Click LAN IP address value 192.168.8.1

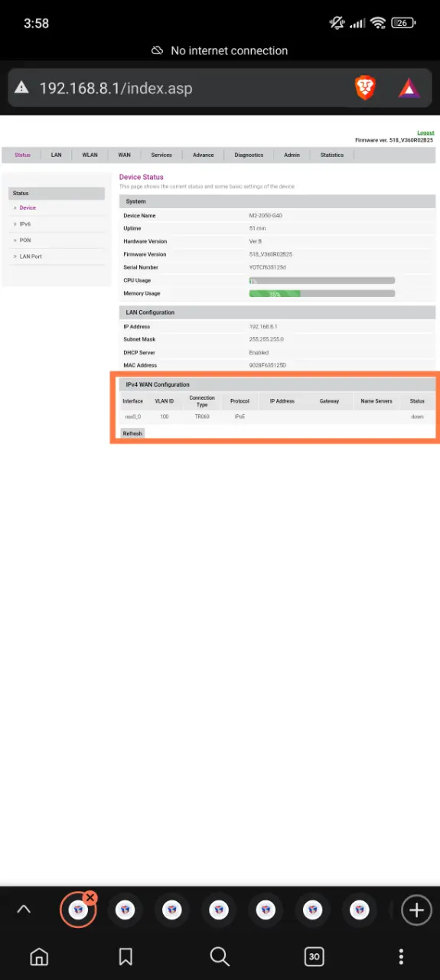coord(263,327)
